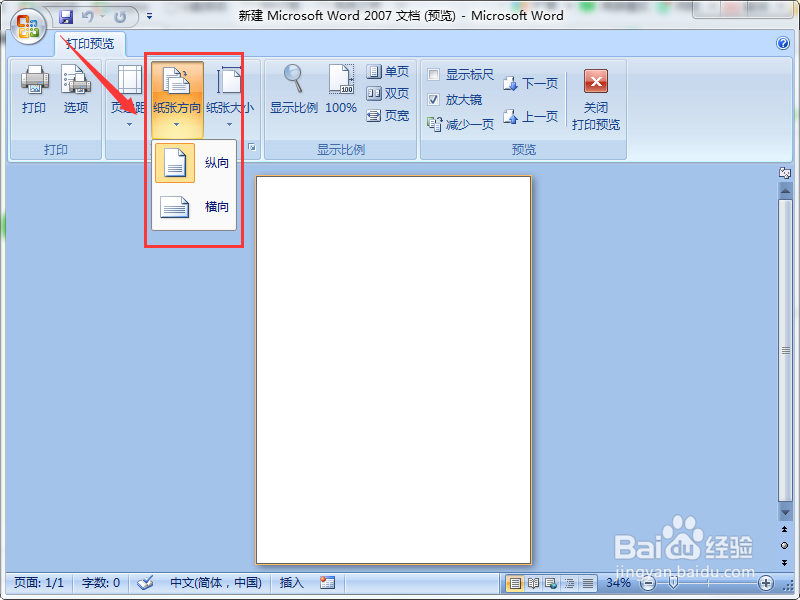
Task: Go to 上一页 previous page
Action: 530,117
